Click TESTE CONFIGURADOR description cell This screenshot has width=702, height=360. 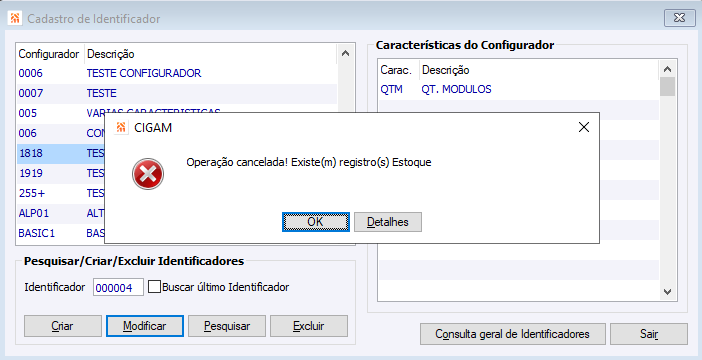(x=144, y=73)
